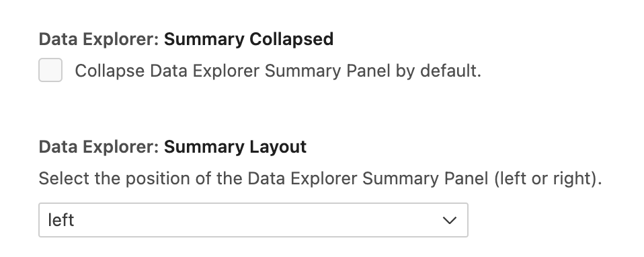Click the down arrow in the 'left' select box

click(450, 221)
